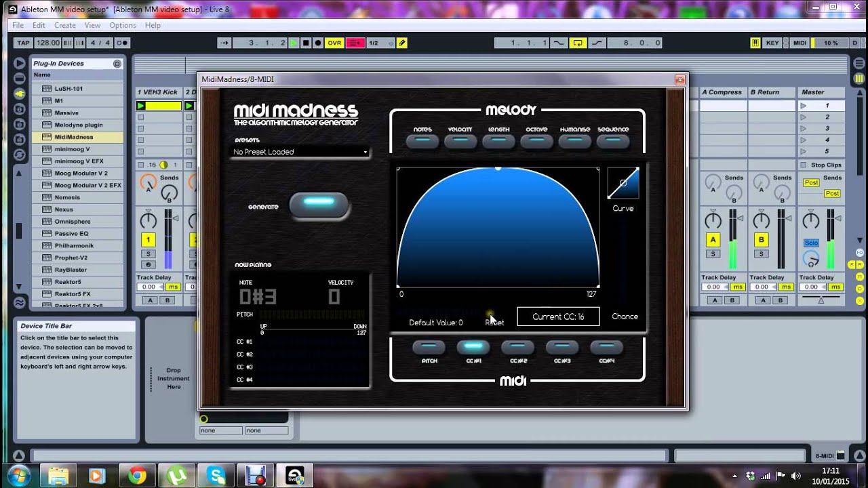
Task: Adjust the Master track pan knob
Action: tap(811, 220)
